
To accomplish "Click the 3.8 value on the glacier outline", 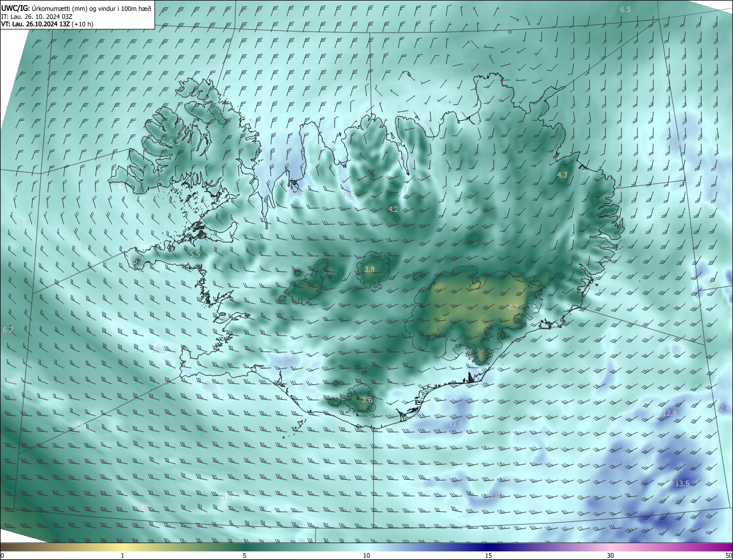I will [369, 269].
